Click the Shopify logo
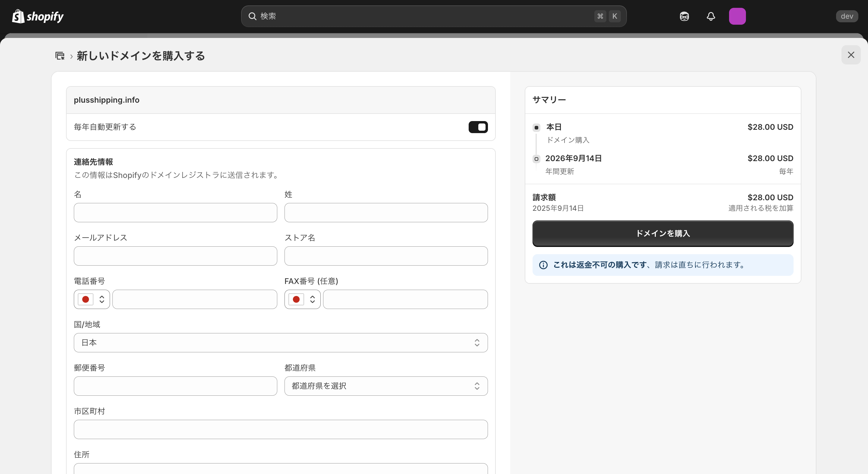This screenshot has height=474, width=868. point(38,16)
